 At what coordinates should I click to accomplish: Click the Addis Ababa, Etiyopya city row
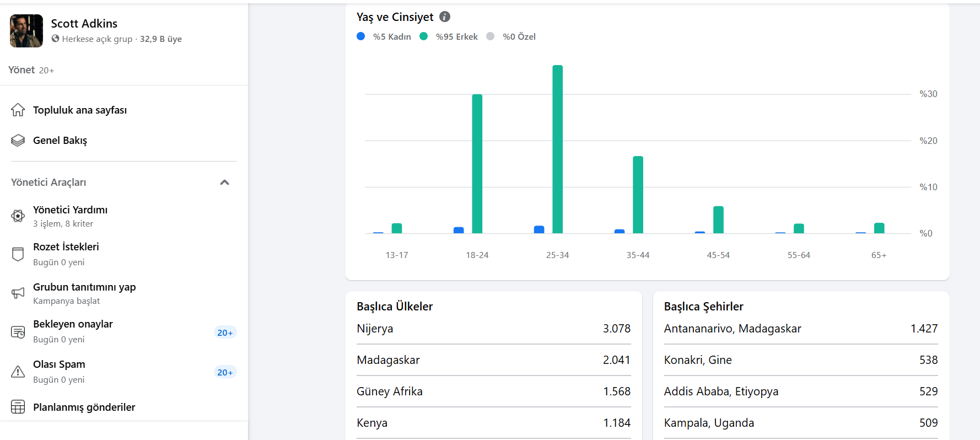point(801,391)
